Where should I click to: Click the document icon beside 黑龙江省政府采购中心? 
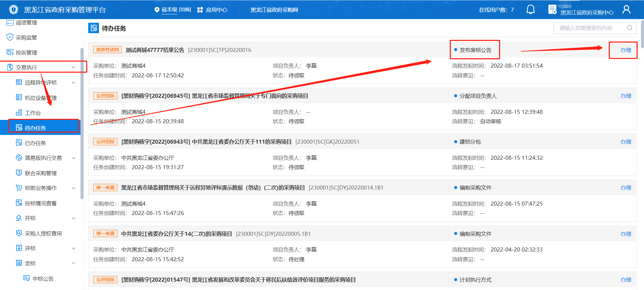point(552,9)
